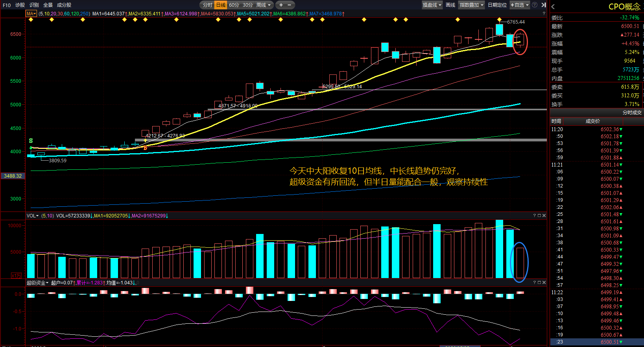
Task: Switch chart to 分时 intraday view
Action: click(x=207, y=5)
